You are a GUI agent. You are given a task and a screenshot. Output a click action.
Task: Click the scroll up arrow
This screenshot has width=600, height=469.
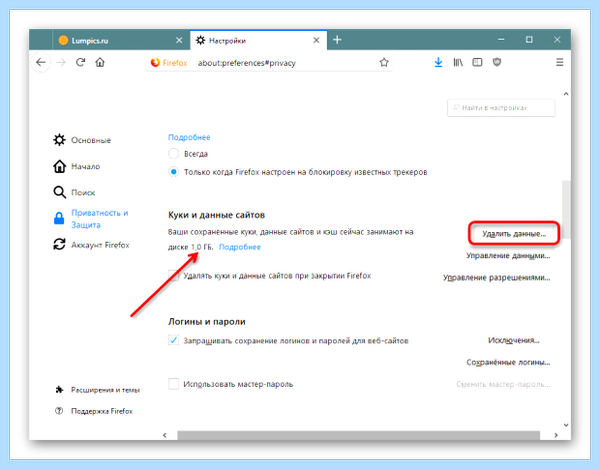(x=566, y=94)
